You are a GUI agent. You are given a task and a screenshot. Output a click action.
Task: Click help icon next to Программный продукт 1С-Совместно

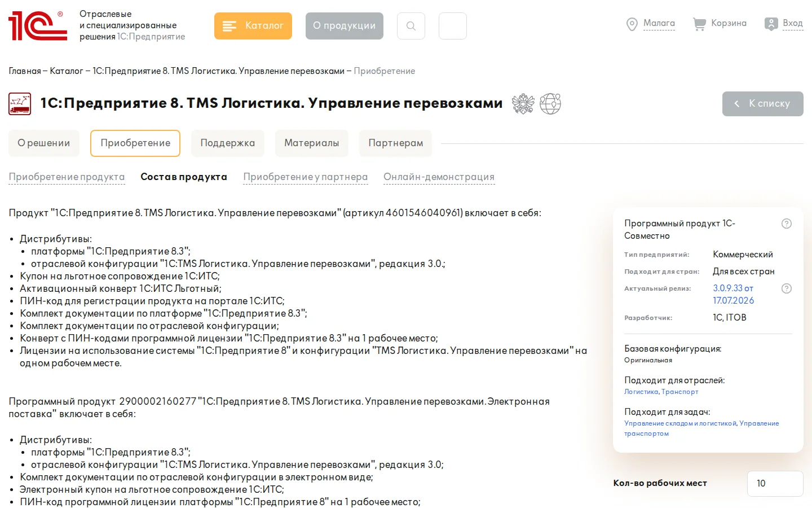(x=787, y=224)
